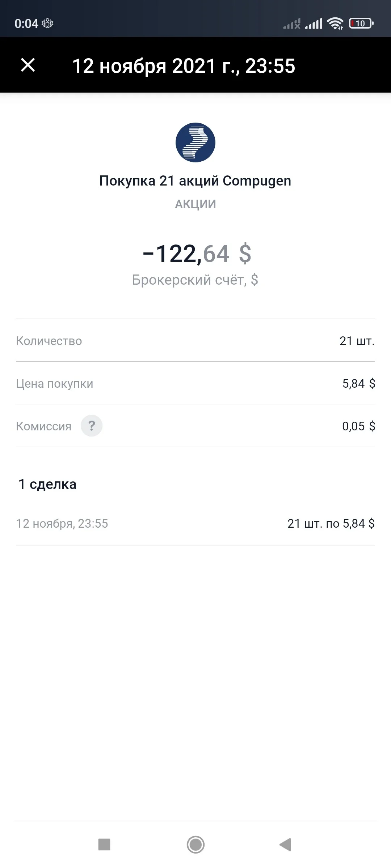Select the Количество 21 шт. row
Viewport: 391px width, 868px height.
pyautogui.click(x=195, y=340)
